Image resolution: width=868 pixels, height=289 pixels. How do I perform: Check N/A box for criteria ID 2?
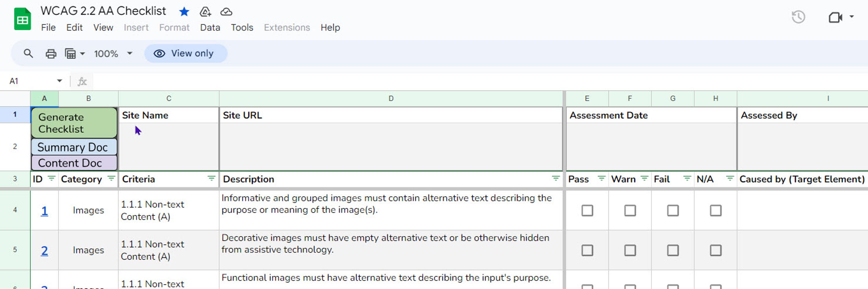(715, 250)
